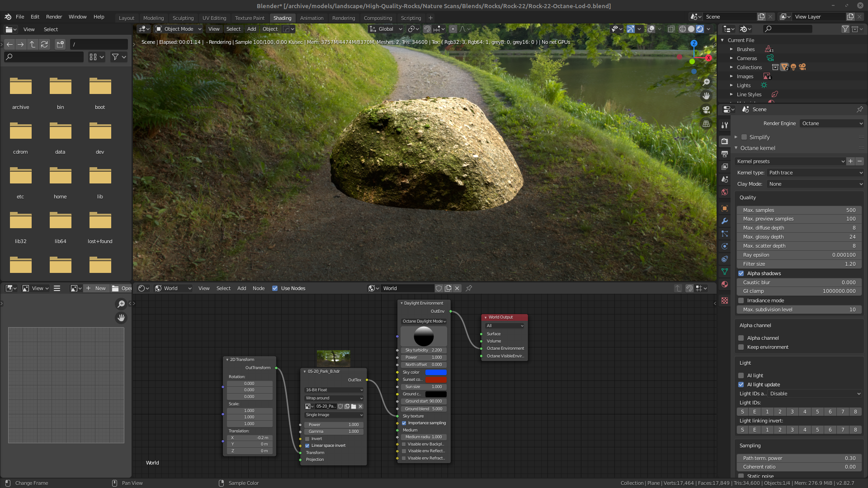Viewport: 868px width, 488px height.
Task: Open the Render properties tab icon
Action: coord(725,141)
